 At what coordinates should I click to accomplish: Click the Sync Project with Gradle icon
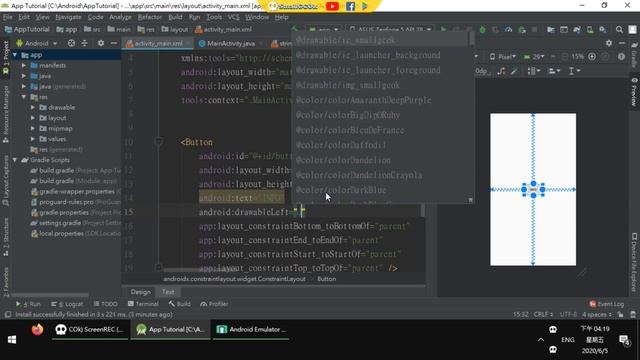pos(577,29)
